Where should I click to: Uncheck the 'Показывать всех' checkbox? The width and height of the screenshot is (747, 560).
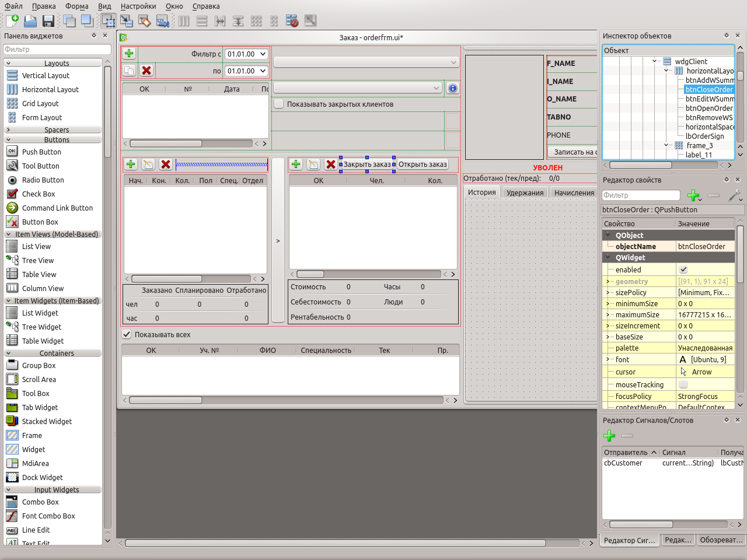tap(127, 334)
